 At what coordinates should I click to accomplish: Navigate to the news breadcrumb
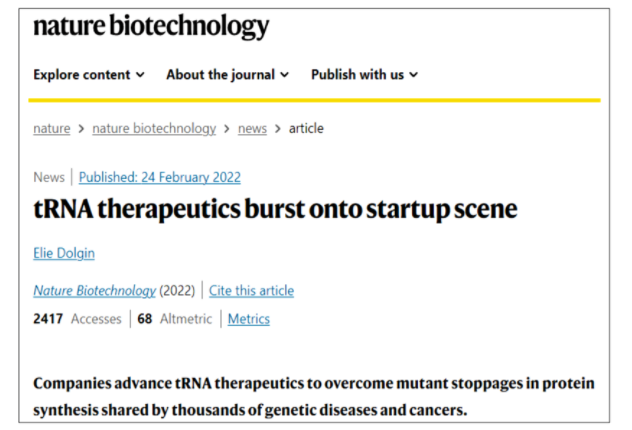click(x=252, y=128)
